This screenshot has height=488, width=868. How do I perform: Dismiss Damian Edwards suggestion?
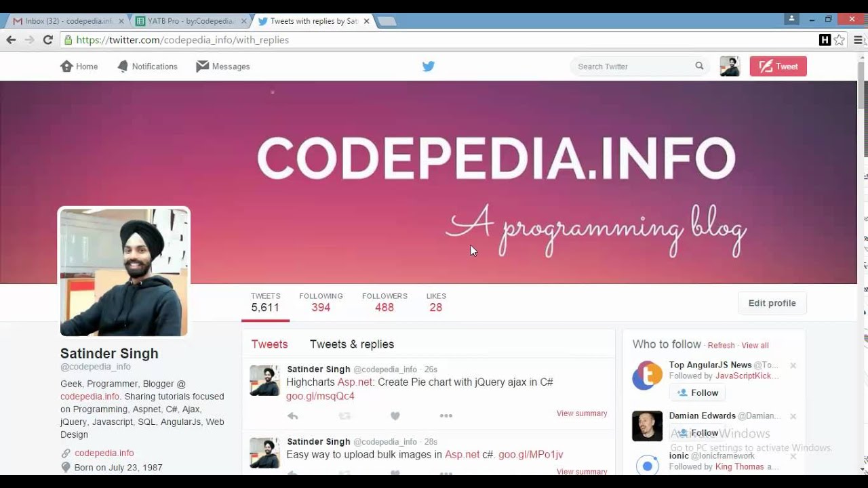click(793, 416)
